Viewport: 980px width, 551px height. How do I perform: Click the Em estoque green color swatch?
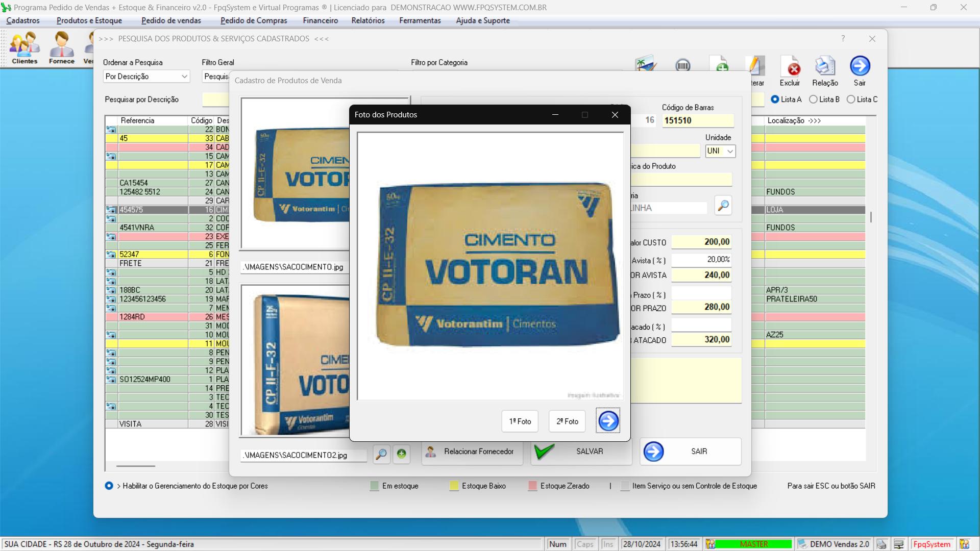click(x=374, y=486)
